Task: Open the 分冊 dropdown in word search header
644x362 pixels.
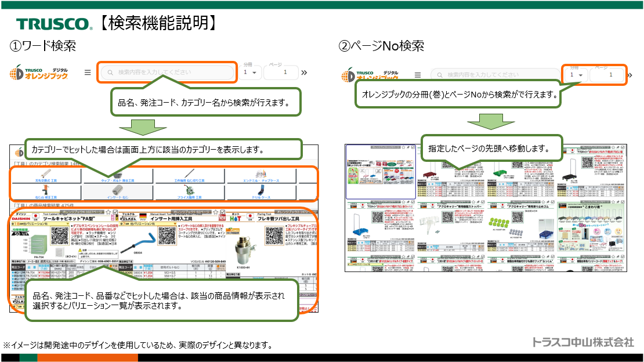Action: [250, 73]
